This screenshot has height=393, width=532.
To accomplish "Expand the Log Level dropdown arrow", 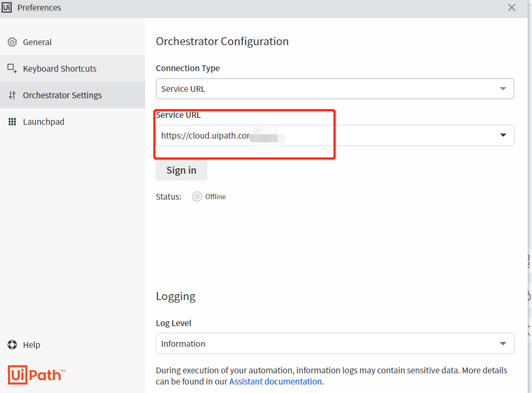I will click(x=503, y=344).
